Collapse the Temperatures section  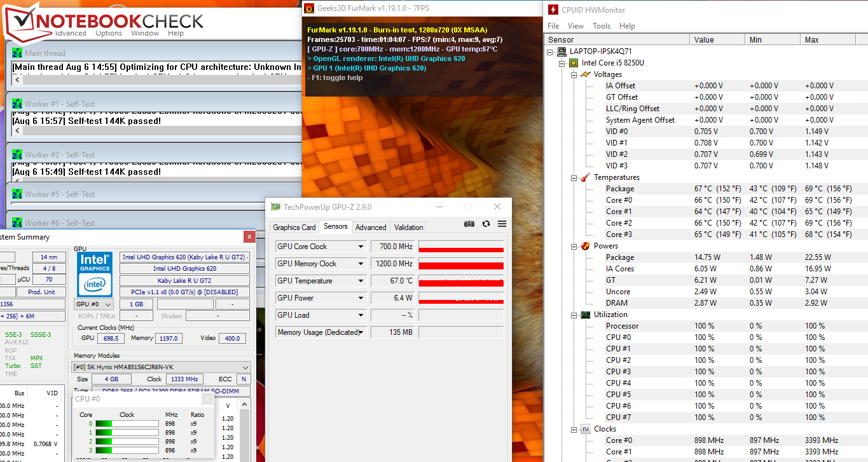574,177
